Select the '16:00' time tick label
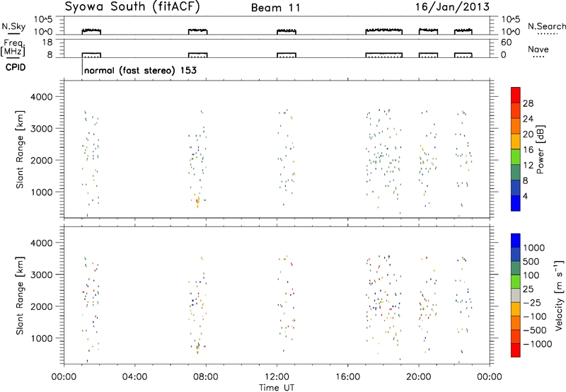Viewport: 566px width, 392px height. [347, 377]
